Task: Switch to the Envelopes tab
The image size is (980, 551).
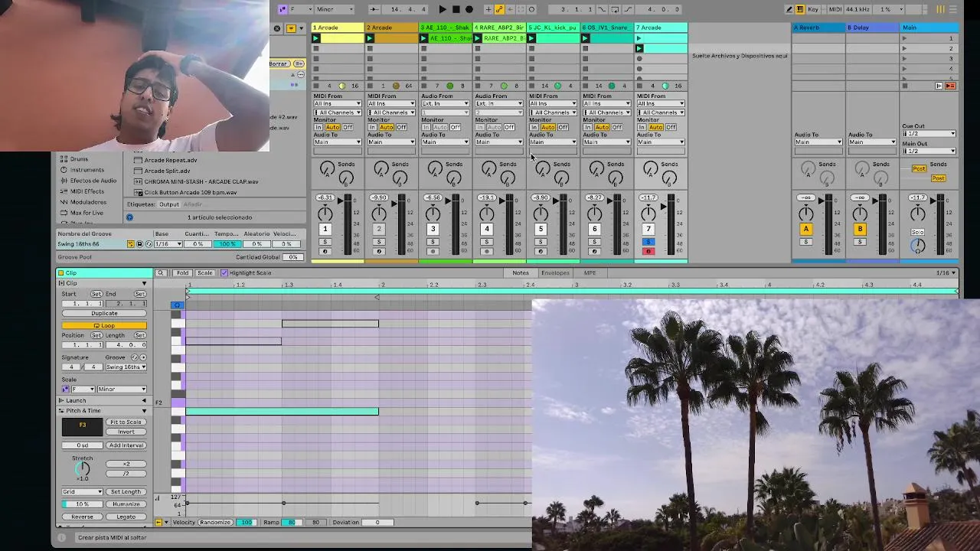Action: click(555, 273)
